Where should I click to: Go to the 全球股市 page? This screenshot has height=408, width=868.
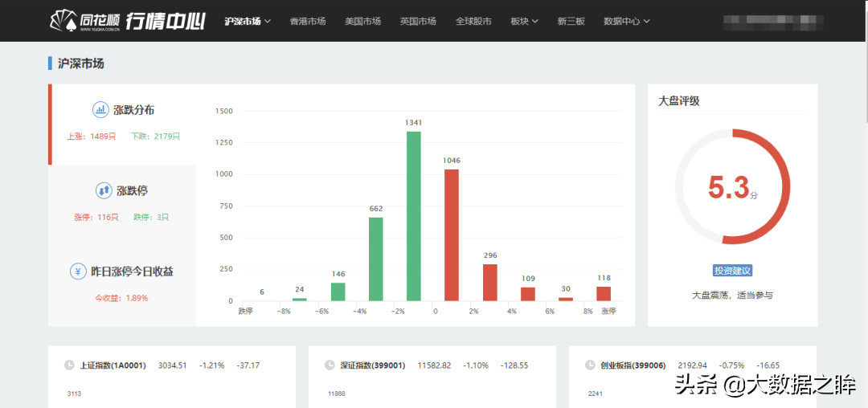473,21
